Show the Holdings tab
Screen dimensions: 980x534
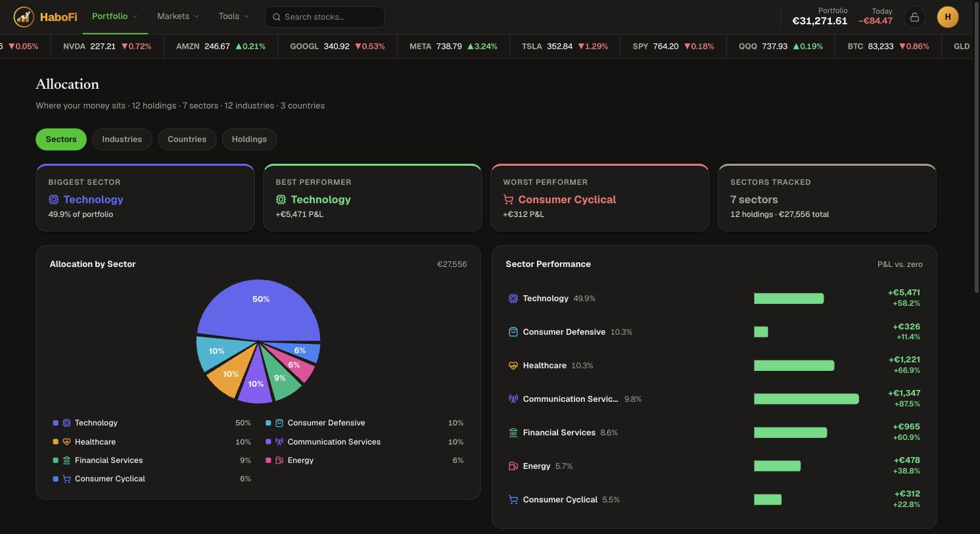(249, 139)
